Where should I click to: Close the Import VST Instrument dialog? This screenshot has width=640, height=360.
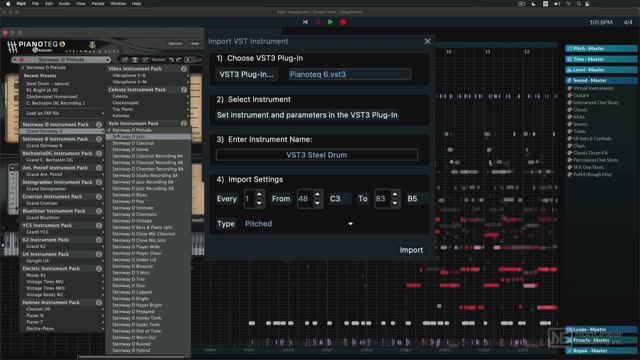(427, 41)
